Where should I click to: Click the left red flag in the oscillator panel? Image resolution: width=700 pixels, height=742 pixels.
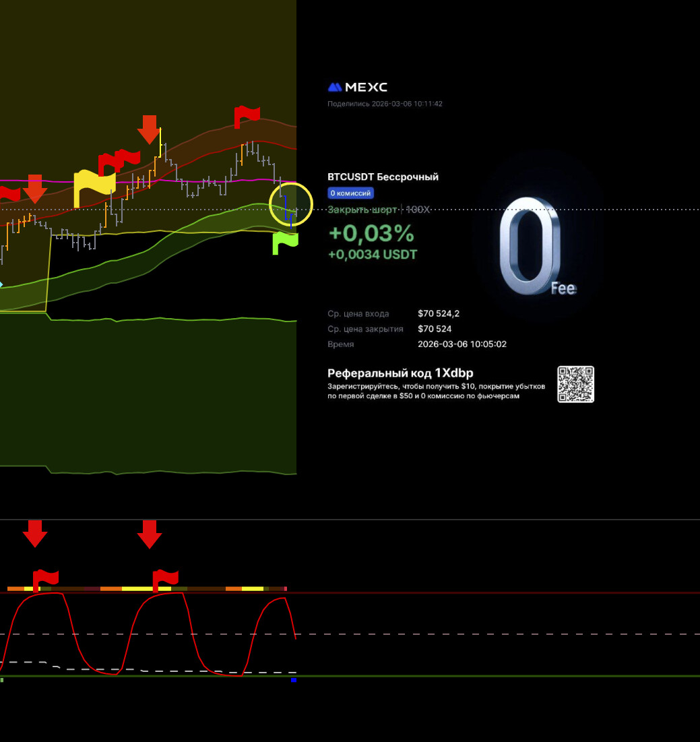45,580
